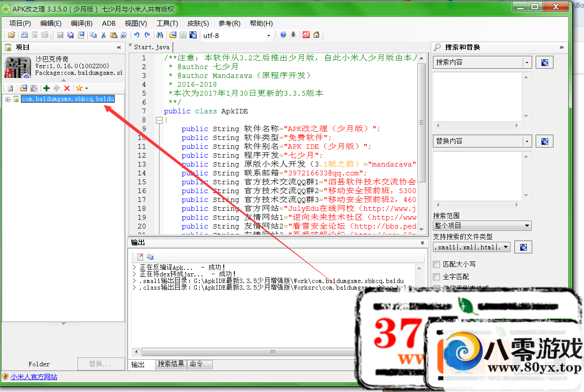The width and height of the screenshot is (584, 392).
Task: Collapse the 输出 panel chevron
Action: [422, 243]
